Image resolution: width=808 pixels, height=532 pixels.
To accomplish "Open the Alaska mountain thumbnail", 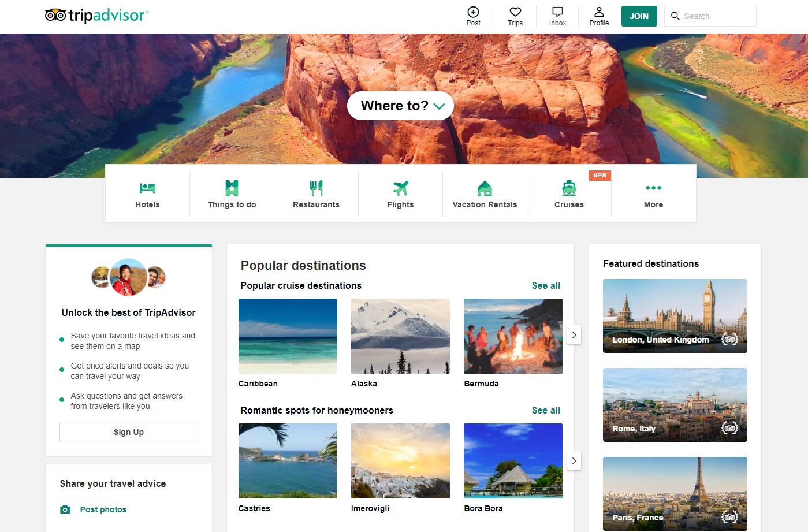I will 400,336.
